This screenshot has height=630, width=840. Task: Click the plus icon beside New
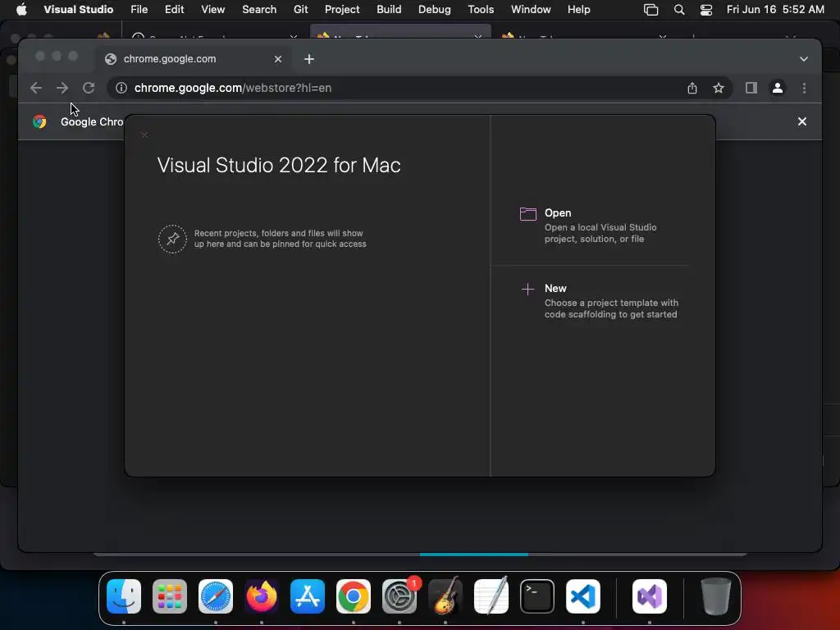coord(527,290)
